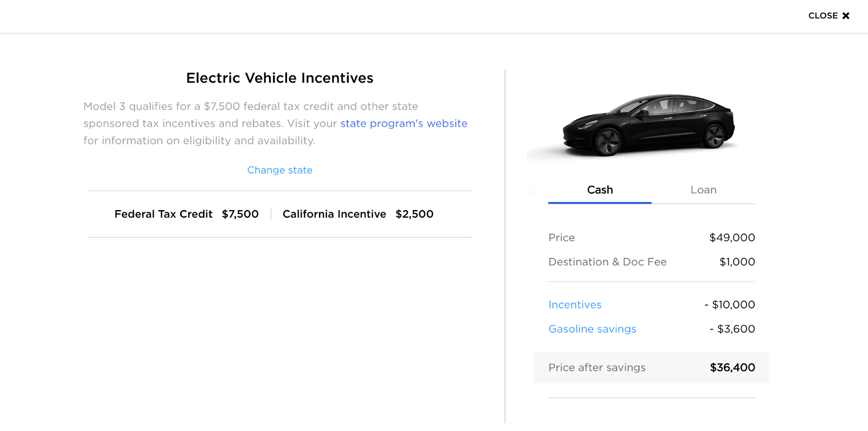Viewport: 868px width, 431px height.
Task: Open the Gasoline savings link
Action: click(x=592, y=329)
